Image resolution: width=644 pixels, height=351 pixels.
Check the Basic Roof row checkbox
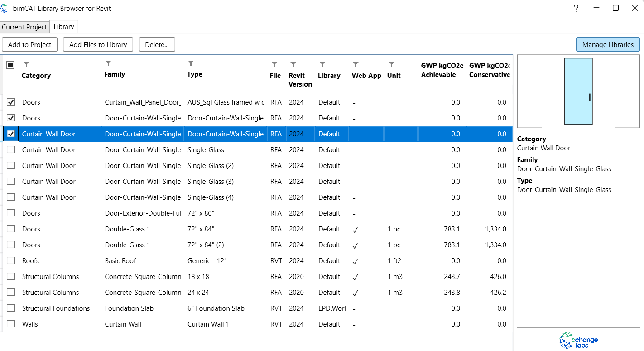pyautogui.click(x=11, y=261)
